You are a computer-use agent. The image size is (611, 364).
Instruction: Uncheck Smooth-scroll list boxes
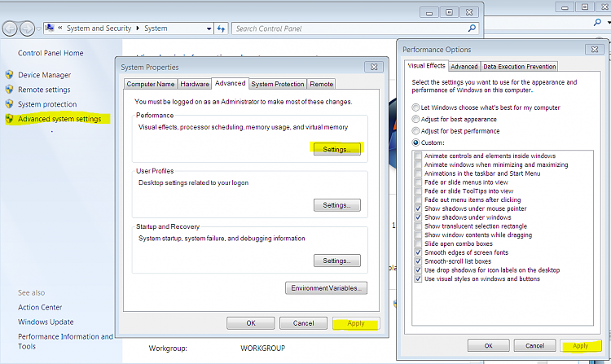click(418, 261)
